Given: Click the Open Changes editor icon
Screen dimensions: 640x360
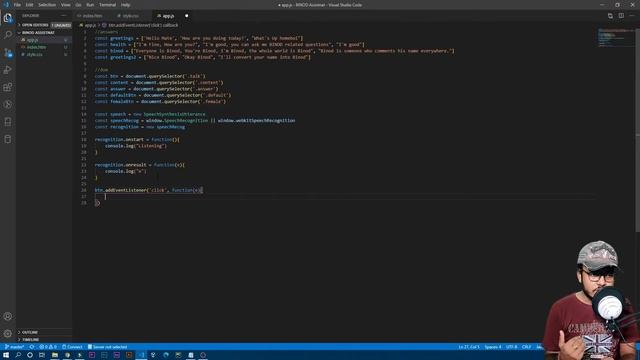Looking at the screenshot, I should click(610, 16).
